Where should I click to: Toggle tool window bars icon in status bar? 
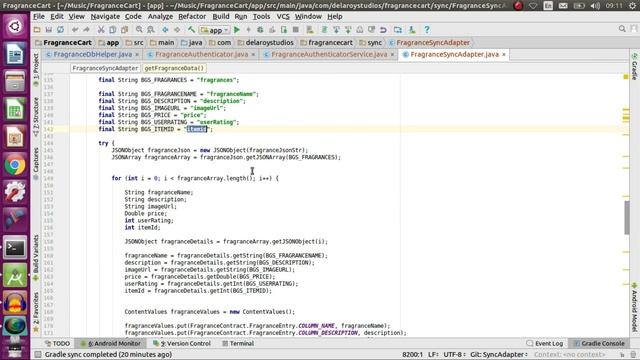coord(38,354)
